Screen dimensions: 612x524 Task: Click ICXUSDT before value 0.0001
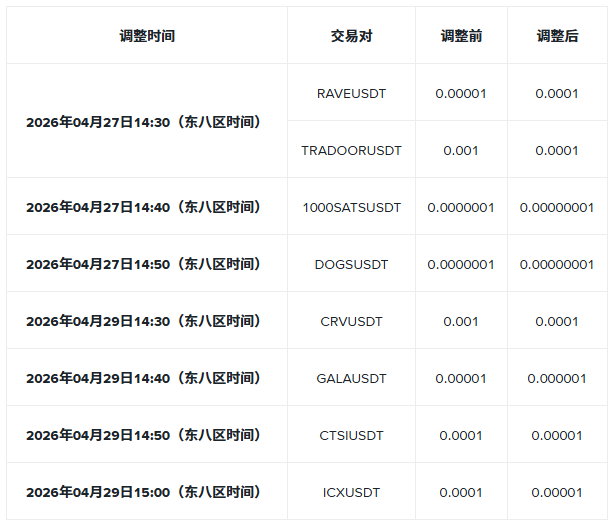click(461, 492)
